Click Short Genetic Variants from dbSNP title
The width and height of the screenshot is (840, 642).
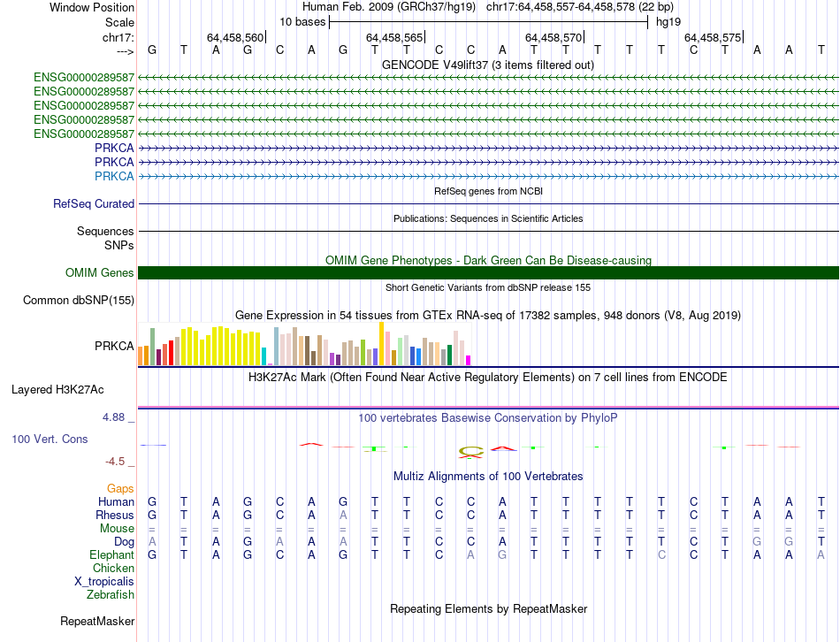click(x=488, y=287)
